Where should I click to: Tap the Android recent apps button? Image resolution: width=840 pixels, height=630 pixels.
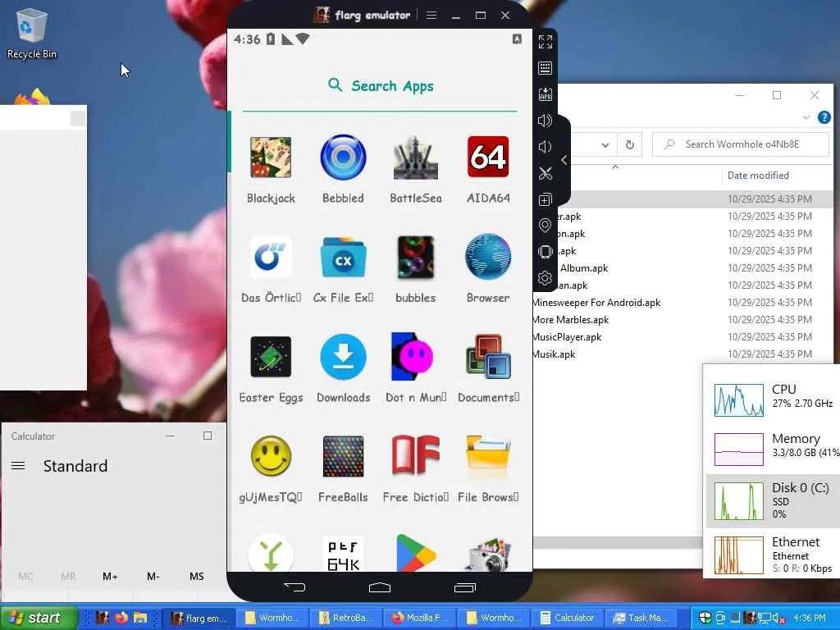pos(465,587)
